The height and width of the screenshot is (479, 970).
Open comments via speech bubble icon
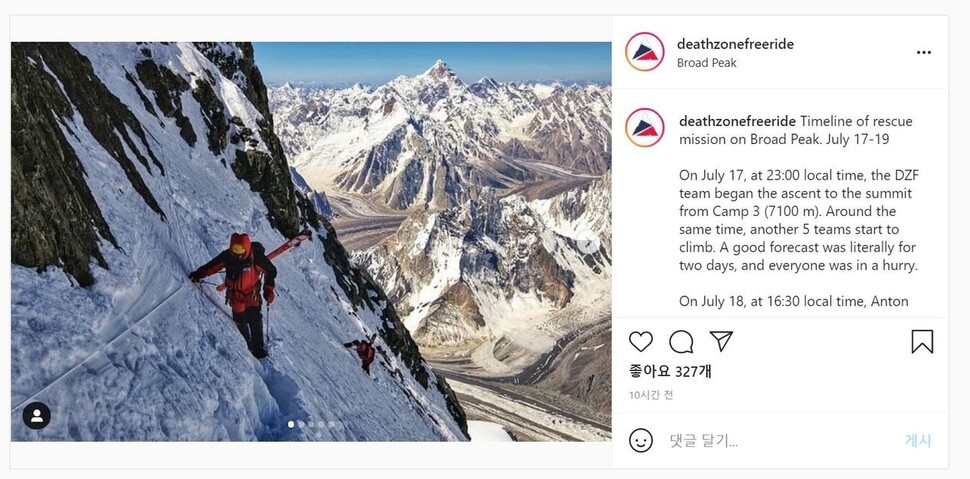(681, 341)
